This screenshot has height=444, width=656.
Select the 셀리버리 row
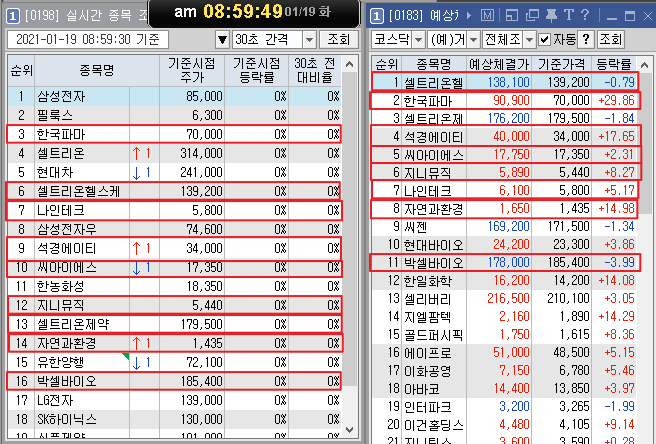pos(505,299)
